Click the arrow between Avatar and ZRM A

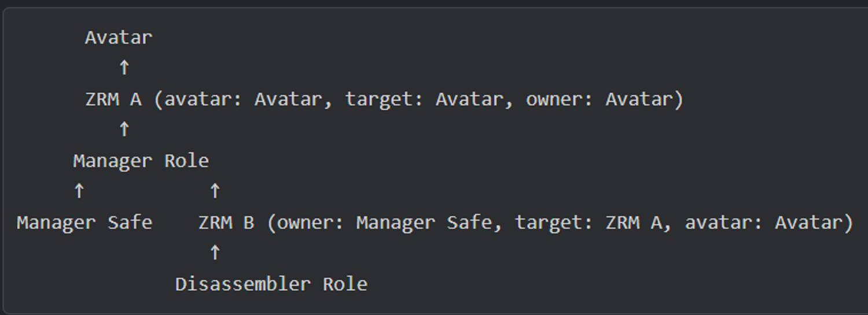tap(124, 68)
